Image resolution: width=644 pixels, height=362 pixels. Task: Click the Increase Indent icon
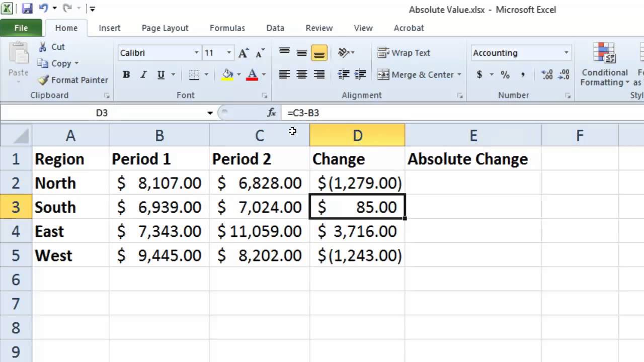click(x=361, y=75)
